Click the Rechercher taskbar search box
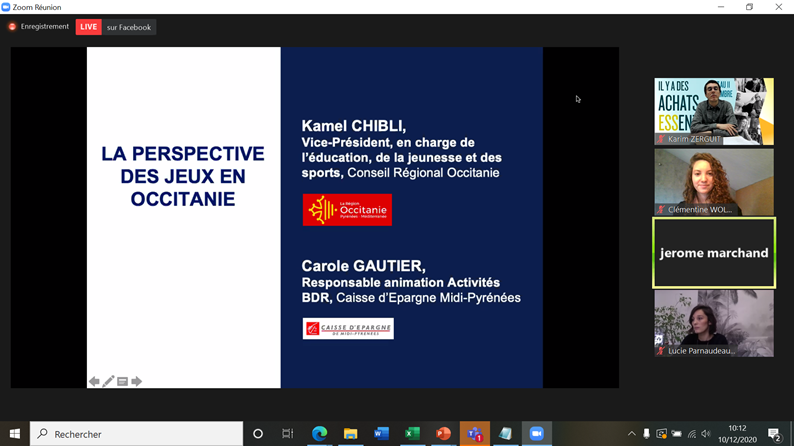 [136, 434]
